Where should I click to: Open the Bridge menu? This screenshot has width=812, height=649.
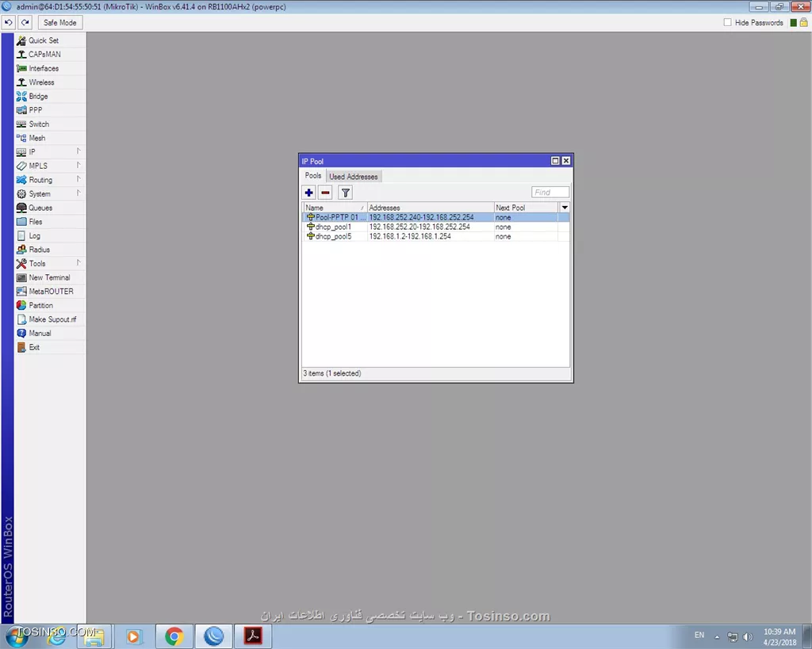pyautogui.click(x=50, y=96)
